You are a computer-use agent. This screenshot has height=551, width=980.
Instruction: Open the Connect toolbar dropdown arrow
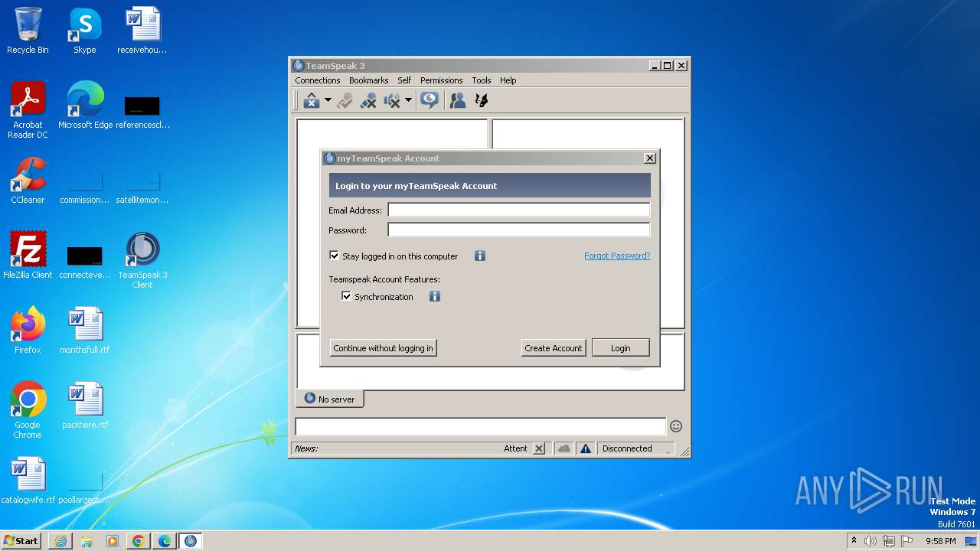(328, 100)
